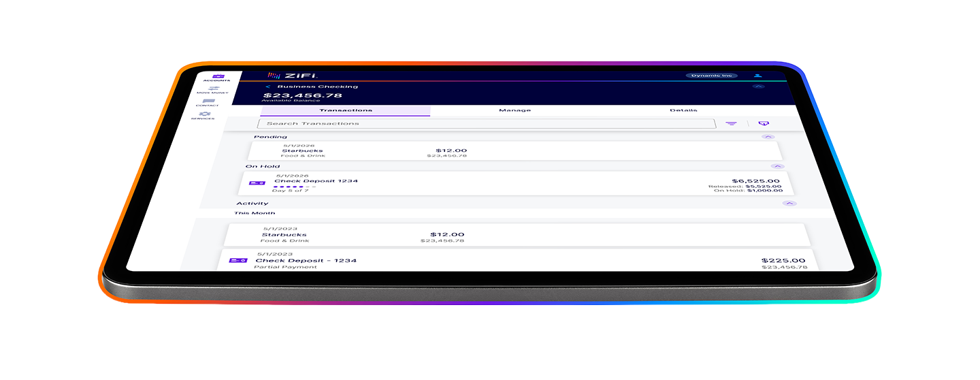This screenshot has width=980, height=380.
Task: Open the pending Starbucks 5/1/2026 transaction
Action: coord(514,151)
